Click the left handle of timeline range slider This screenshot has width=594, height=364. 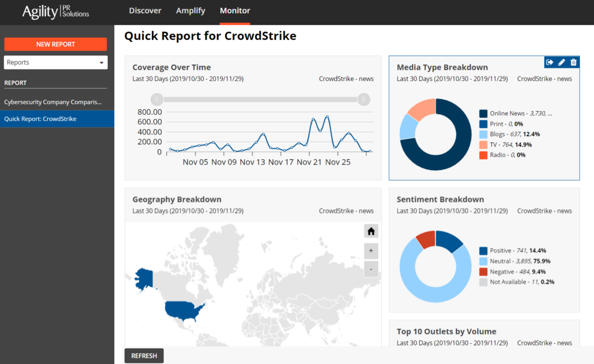157,100
